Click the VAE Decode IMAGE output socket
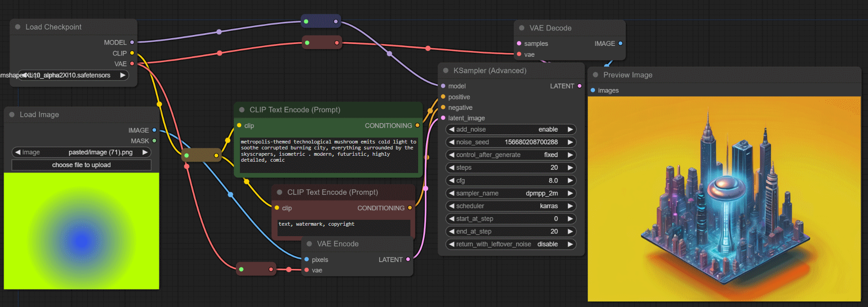The image size is (868, 307). pyautogui.click(x=620, y=44)
